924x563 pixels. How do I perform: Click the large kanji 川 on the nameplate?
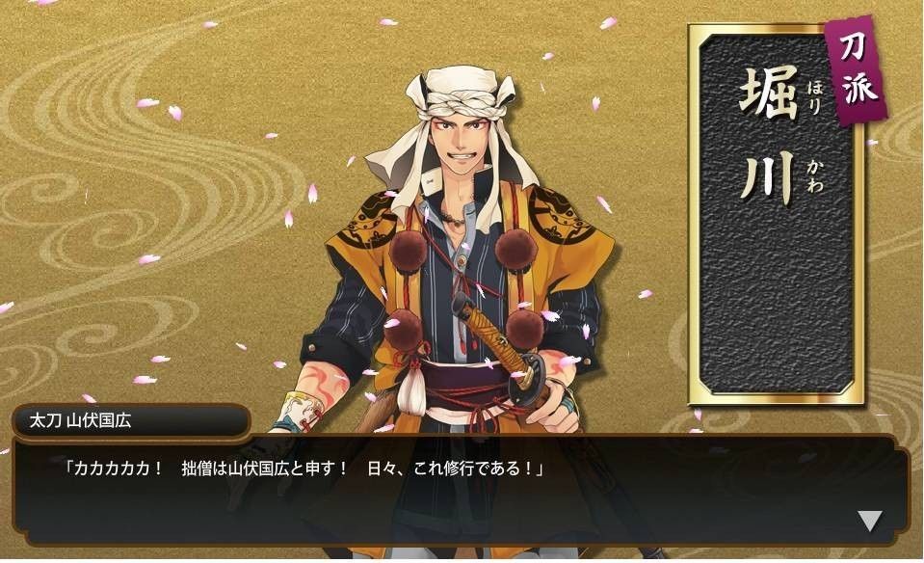[x=767, y=176]
